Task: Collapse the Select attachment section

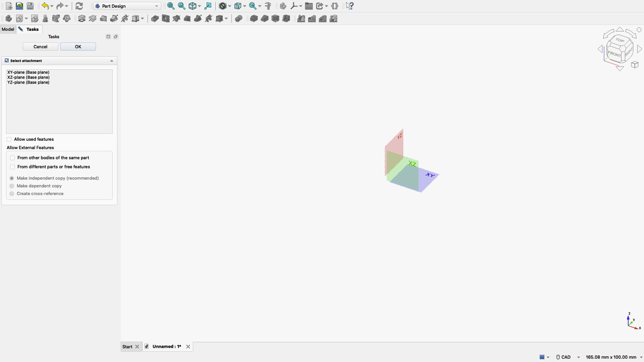Action: pos(111,61)
